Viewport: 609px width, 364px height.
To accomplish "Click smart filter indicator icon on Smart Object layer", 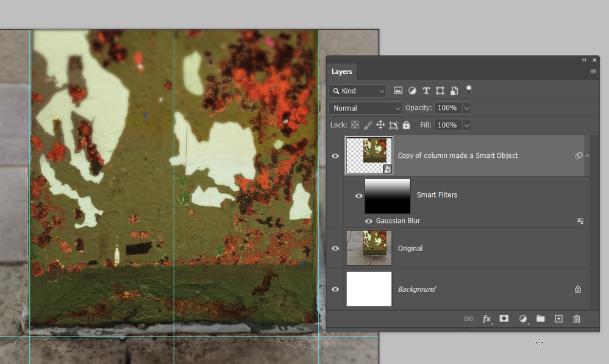I will coord(579,155).
